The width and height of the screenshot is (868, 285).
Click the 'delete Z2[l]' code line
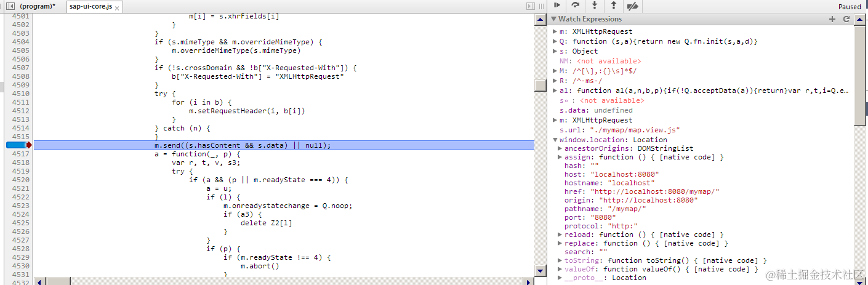[267, 223]
